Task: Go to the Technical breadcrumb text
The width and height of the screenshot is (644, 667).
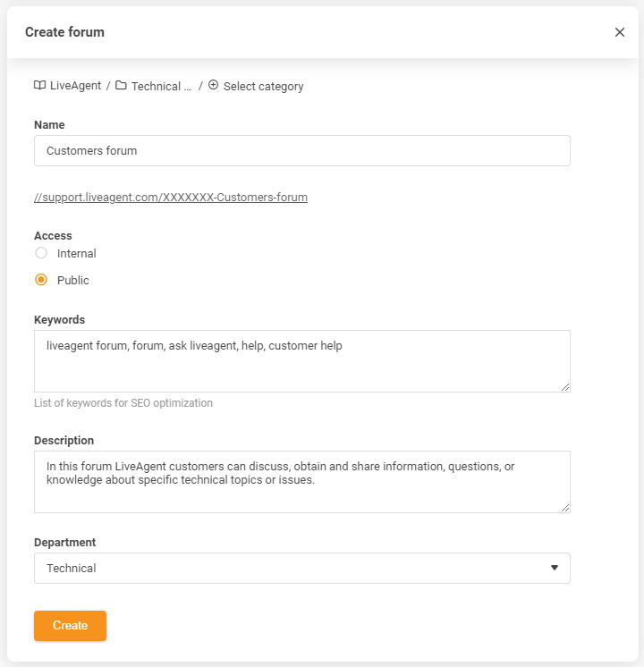Action: click(x=161, y=87)
